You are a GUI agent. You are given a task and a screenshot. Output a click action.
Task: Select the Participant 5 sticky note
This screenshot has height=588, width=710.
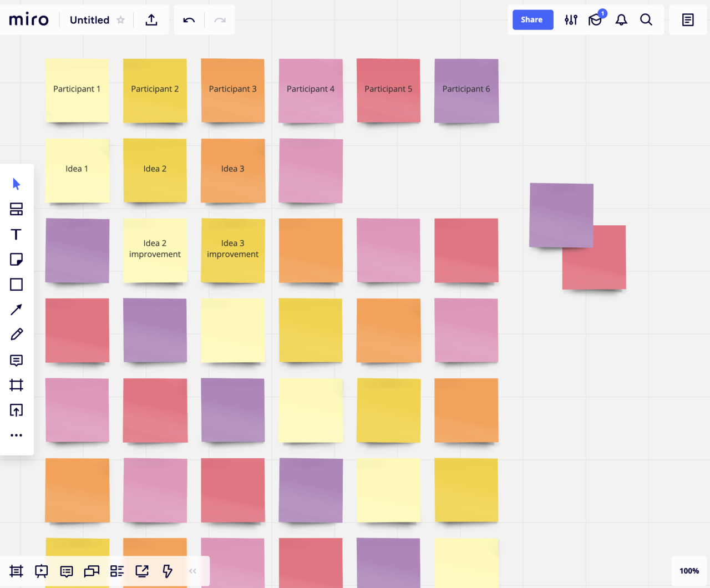(388, 90)
